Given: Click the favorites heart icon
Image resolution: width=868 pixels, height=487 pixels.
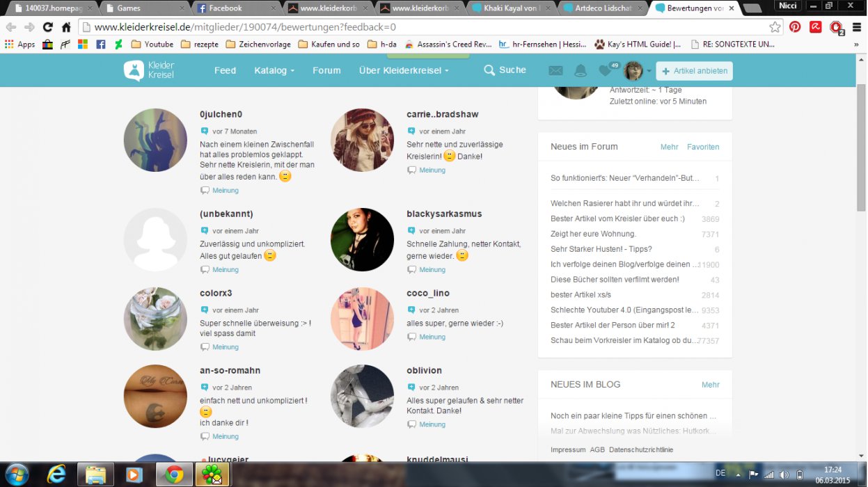Looking at the screenshot, I should (x=606, y=72).
